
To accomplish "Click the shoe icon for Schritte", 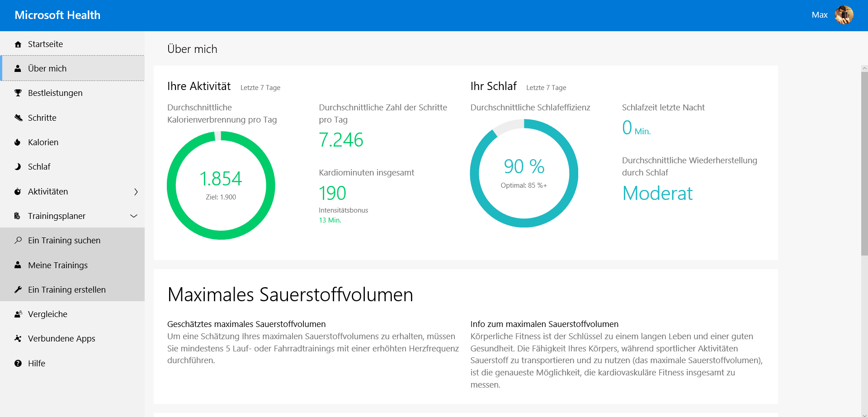I will pyautogui.click(x=18, y=118).
